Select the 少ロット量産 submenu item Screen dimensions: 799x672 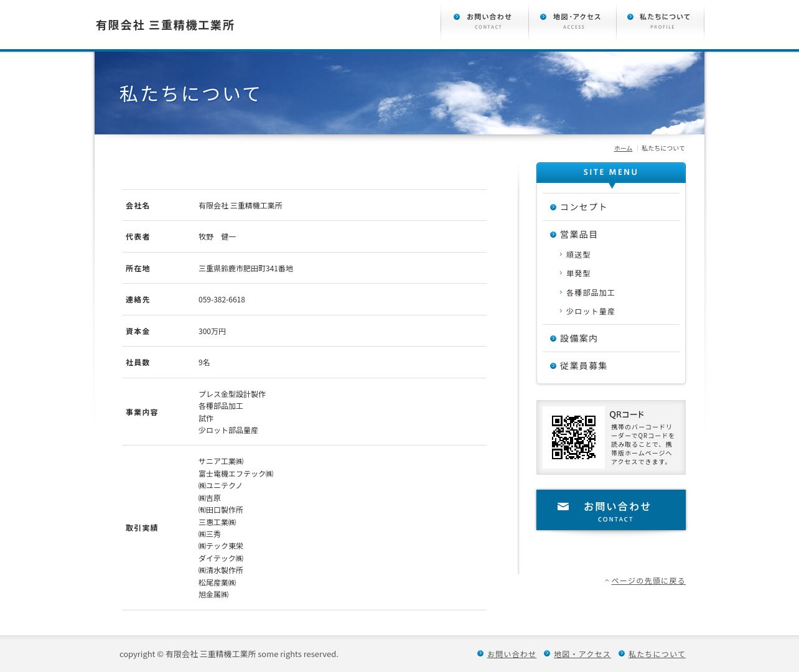(x=591, y=312)
